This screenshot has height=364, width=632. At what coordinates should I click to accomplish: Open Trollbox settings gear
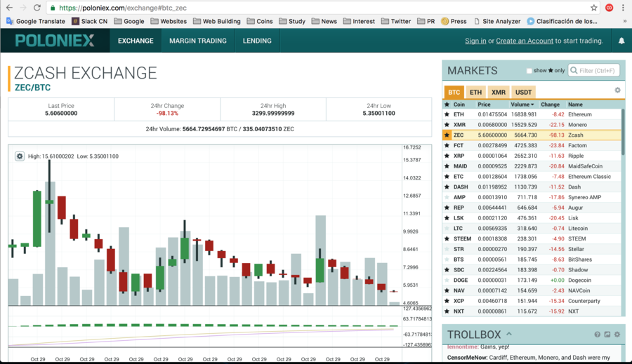617,335
